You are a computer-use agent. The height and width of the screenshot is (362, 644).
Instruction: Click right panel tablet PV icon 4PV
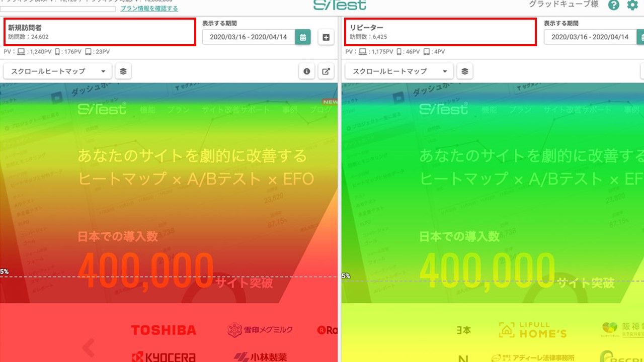point(427,52)
